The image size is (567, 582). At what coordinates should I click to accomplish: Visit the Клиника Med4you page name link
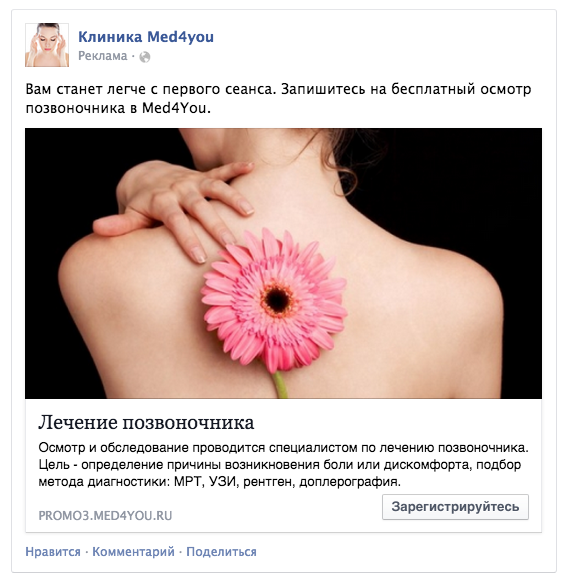pyautogui.click(x=146, y=37)
